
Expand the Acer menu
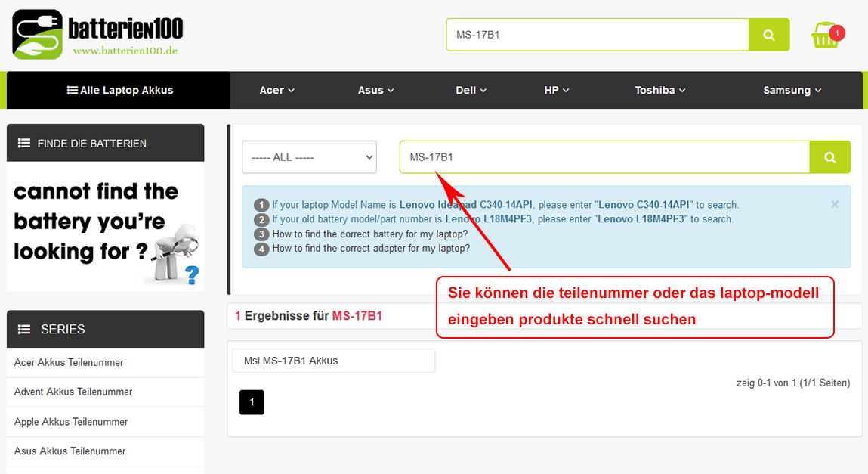click(x=276, y=90)
